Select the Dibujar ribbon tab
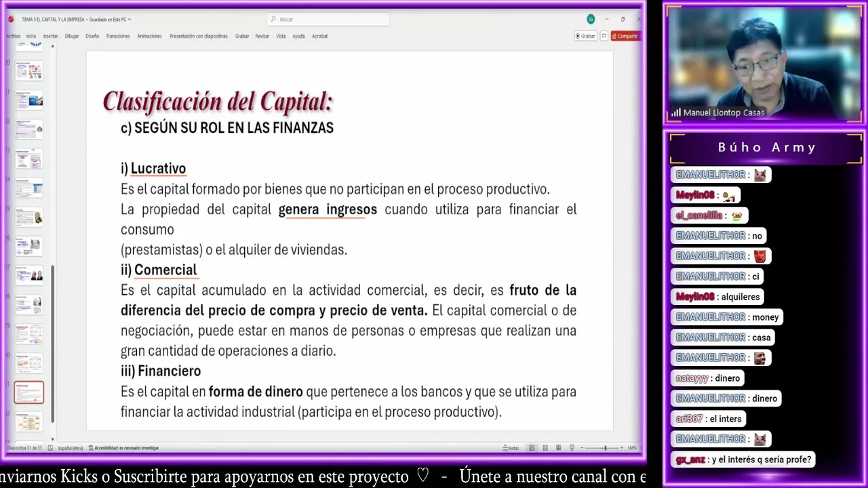Screen dimensions: 868x488 (x=72, y=36)
